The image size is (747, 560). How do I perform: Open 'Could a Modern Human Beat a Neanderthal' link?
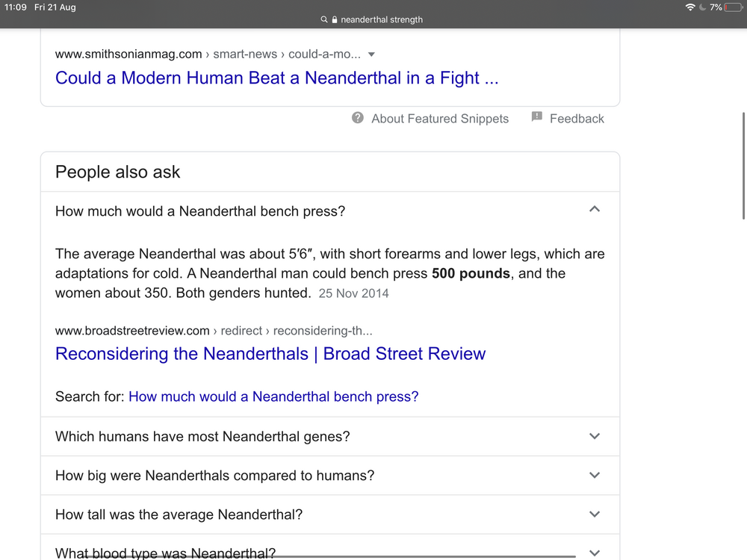276,78
